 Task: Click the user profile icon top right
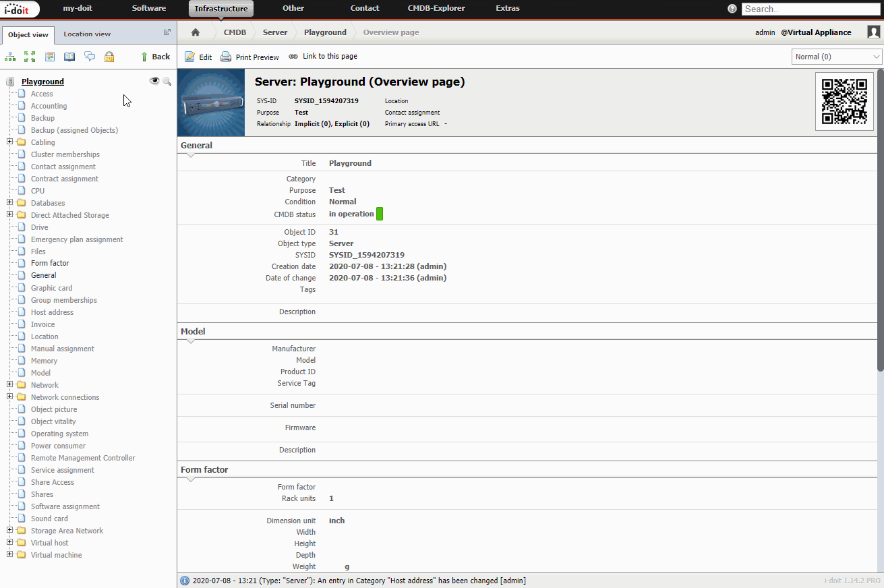pyautogui.click(x=873, y=32)
